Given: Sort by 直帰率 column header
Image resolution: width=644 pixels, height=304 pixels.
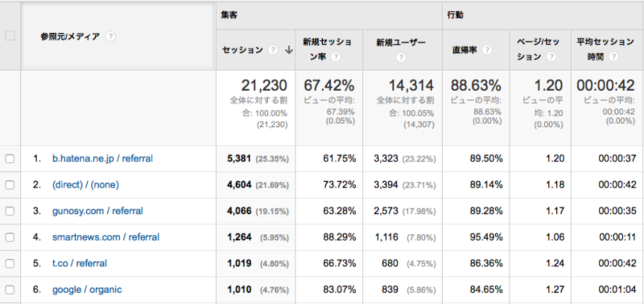Looking at the screenshot, I should (465, 50).
